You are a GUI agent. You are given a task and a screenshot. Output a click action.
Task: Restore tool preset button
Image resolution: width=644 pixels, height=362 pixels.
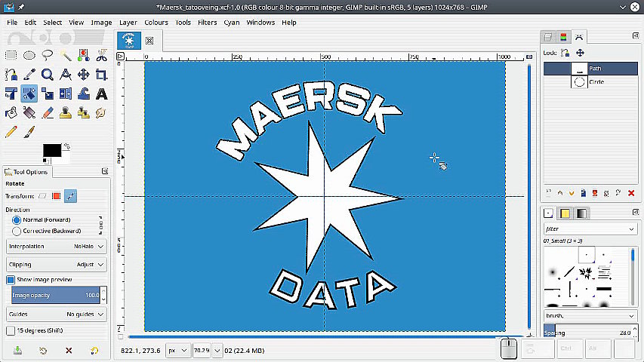pos(43,351)
